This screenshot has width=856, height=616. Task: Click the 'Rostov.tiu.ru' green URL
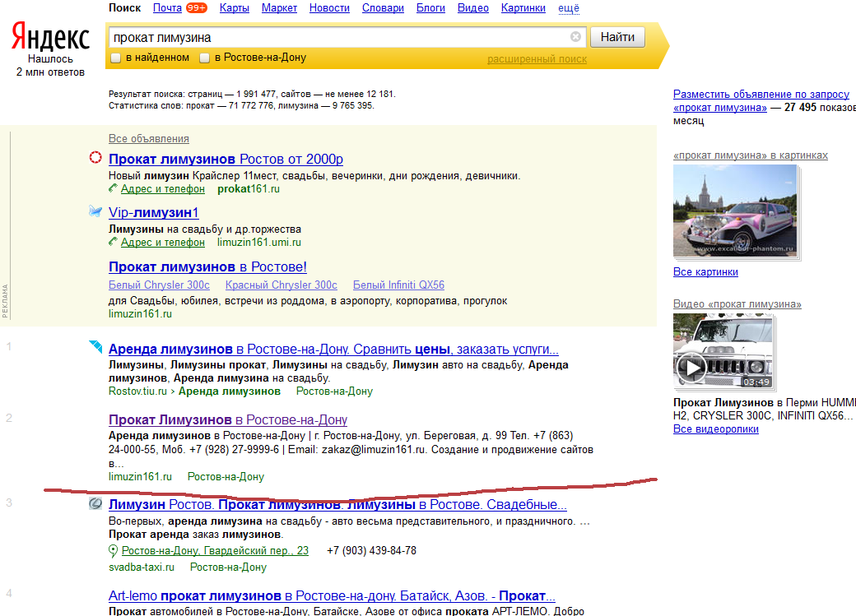pyautogui.click(x=137, y=391)
